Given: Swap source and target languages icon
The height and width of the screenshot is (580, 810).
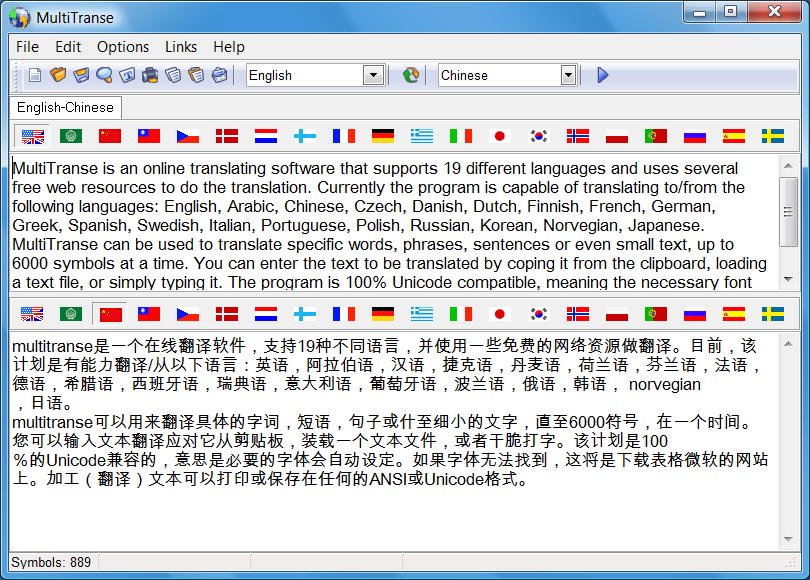Looking at the screenshot, I should (411, 75).
